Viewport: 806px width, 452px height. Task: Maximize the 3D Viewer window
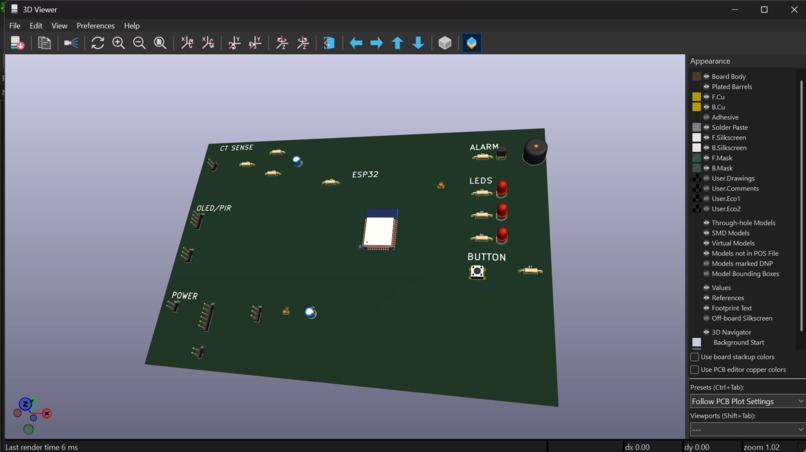tap(764, 9)
